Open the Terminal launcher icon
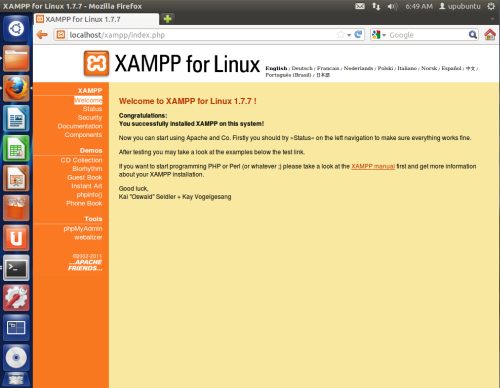 [16, 268]
